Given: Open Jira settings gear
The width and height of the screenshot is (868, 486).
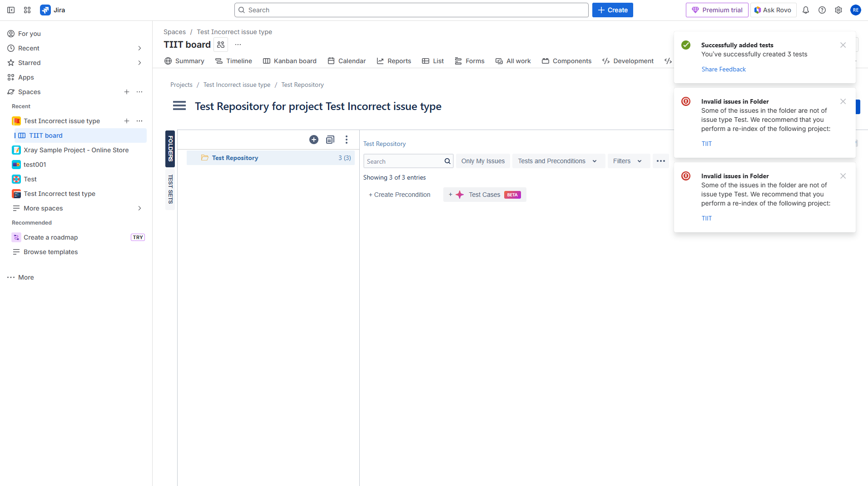Looking at the screenshot, I should tap(838, 10).
